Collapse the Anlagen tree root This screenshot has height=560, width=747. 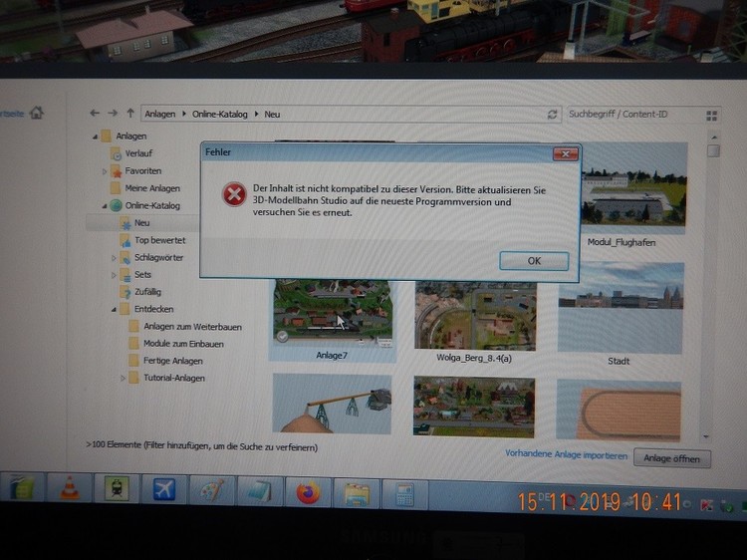coord(95,137)
